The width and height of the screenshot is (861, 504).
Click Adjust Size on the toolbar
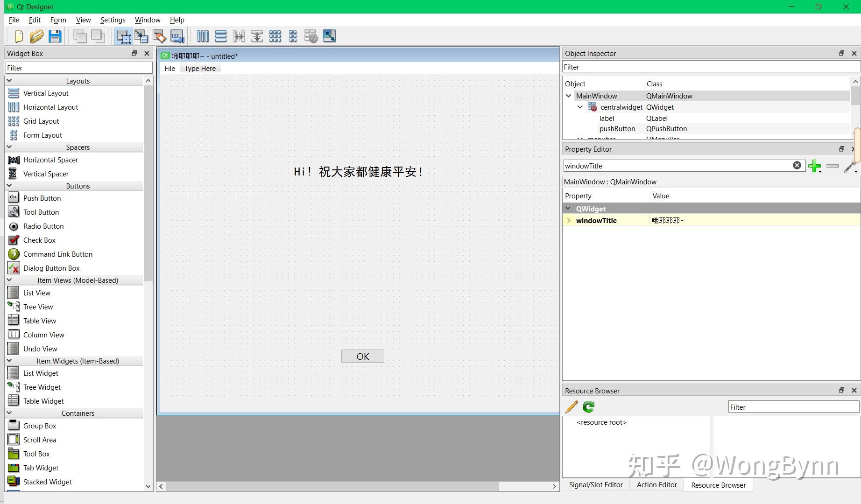pos(329,36)
